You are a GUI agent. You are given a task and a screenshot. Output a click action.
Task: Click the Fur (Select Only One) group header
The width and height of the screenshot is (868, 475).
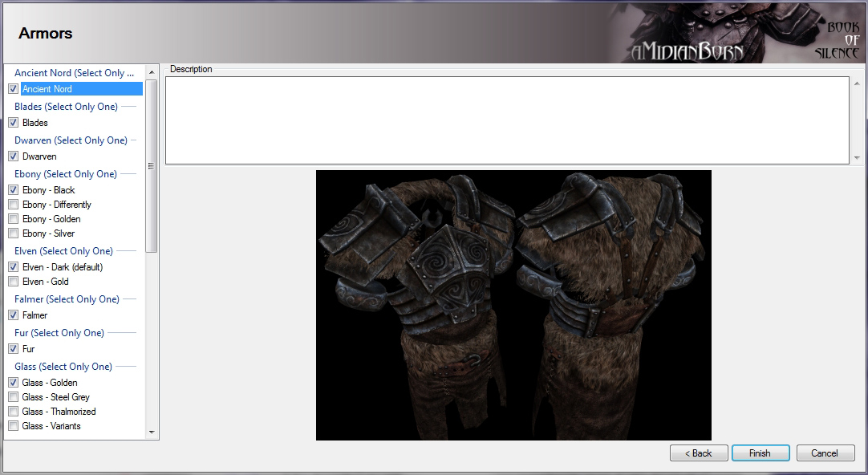point(59,333)
